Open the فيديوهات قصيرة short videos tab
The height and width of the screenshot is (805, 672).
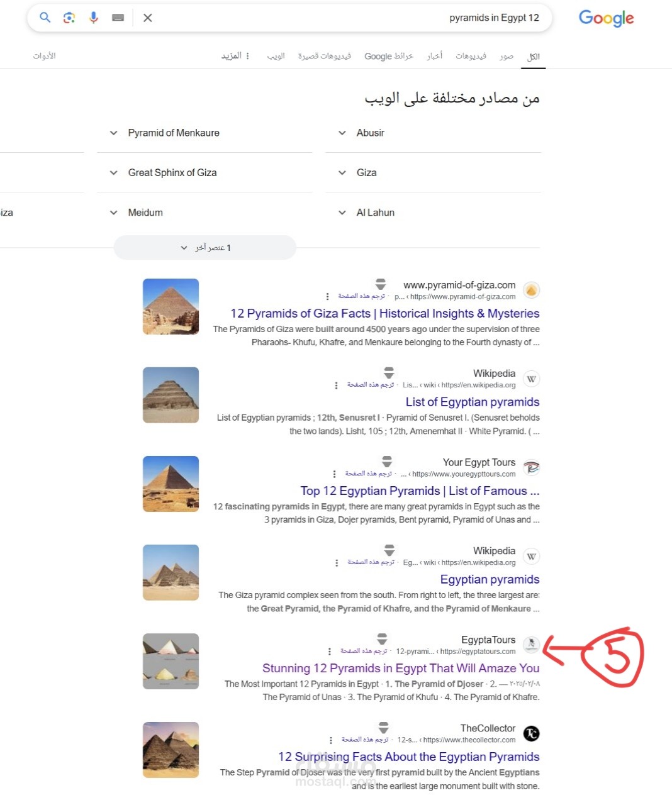[x=324, y=56]
